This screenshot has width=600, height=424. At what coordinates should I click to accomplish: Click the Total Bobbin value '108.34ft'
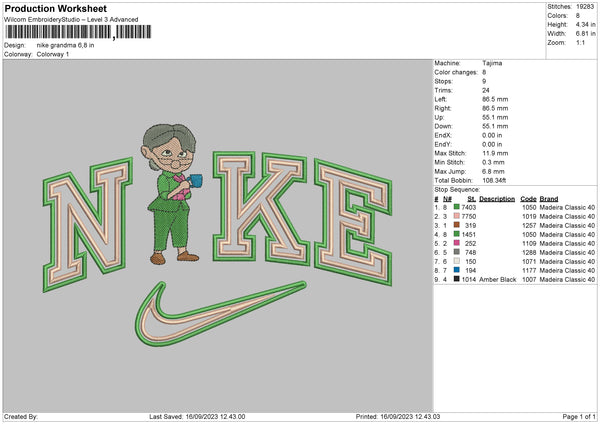coord(494,180)
